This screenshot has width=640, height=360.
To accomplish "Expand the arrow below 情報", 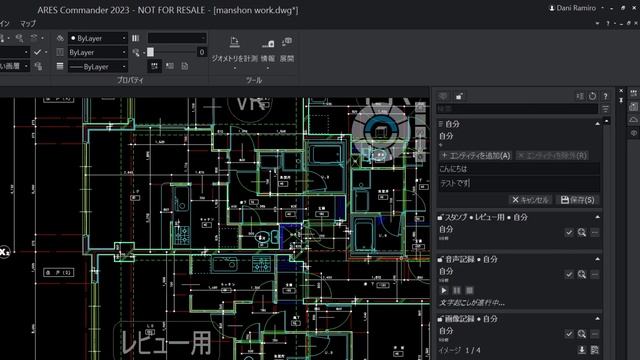I will (x=268, y=68).
